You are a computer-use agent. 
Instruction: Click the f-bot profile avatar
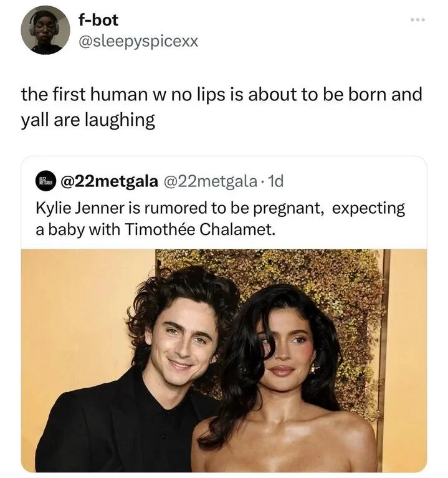click(x=45, y=30)
